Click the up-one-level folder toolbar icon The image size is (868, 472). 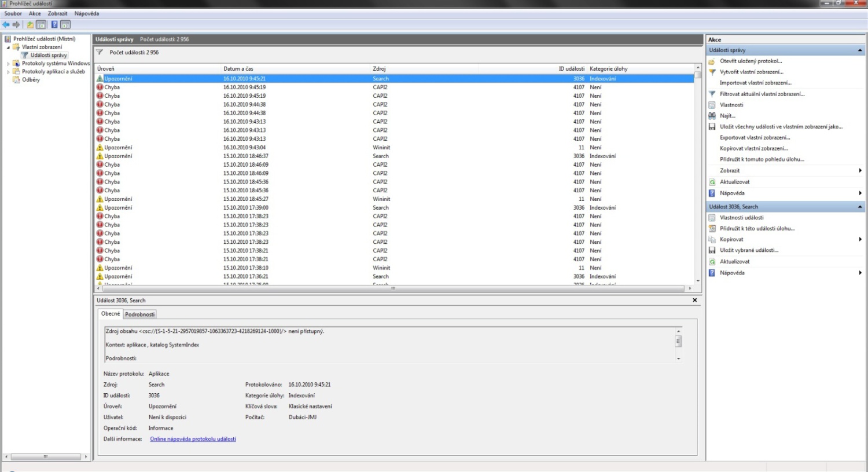click(x=30, y=24)
